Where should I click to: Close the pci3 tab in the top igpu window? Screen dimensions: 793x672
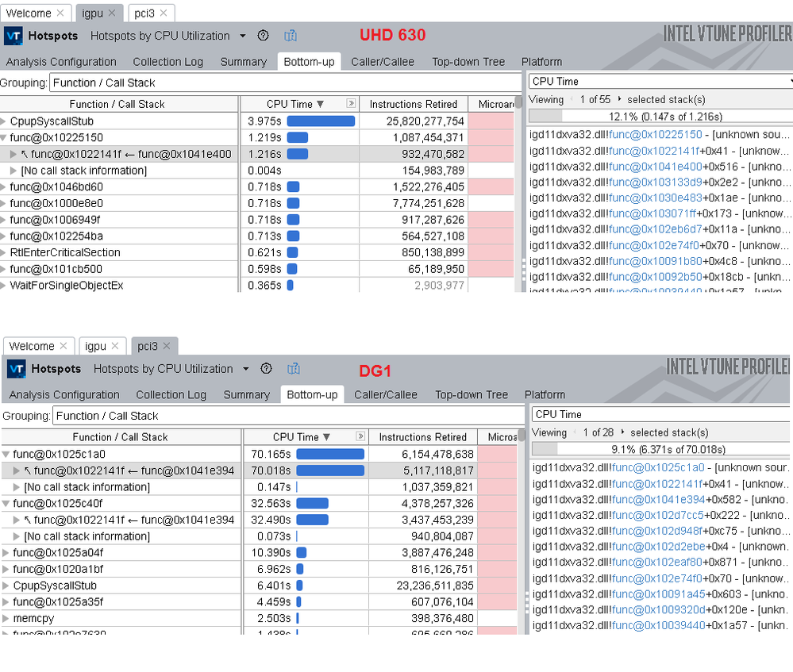point(164,13)
